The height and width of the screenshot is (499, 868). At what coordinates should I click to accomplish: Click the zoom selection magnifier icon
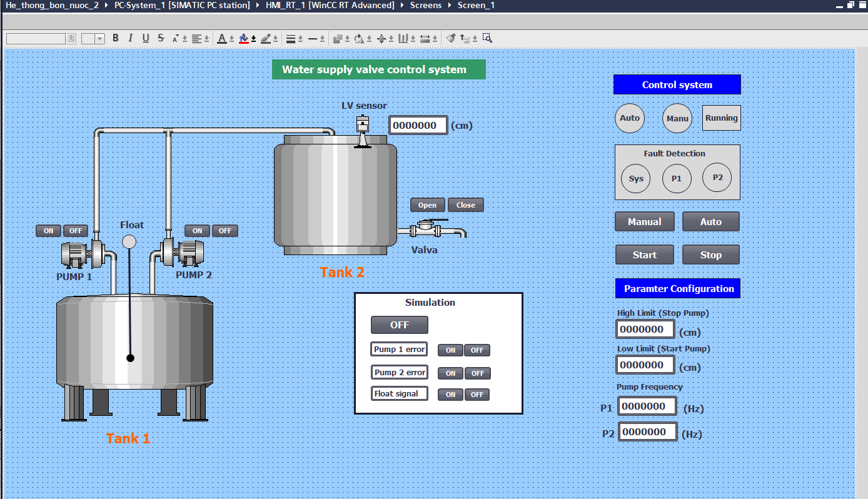tap(487, 38)
